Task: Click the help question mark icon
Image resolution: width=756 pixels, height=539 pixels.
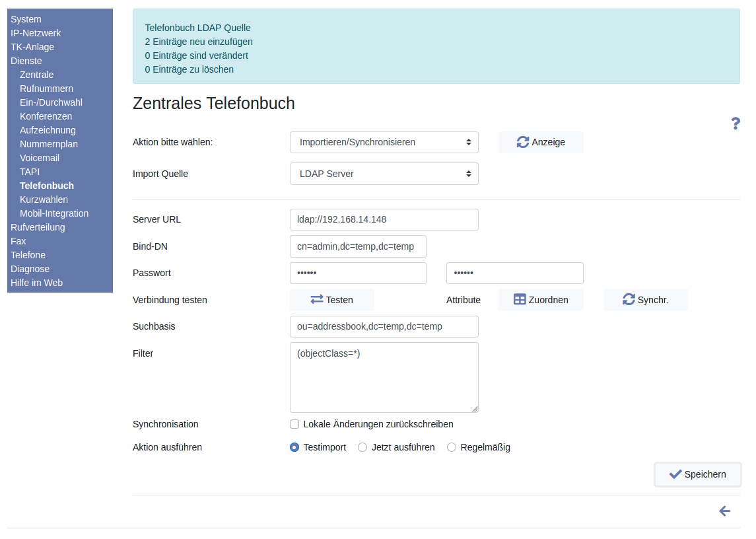Action: [736, 124]
